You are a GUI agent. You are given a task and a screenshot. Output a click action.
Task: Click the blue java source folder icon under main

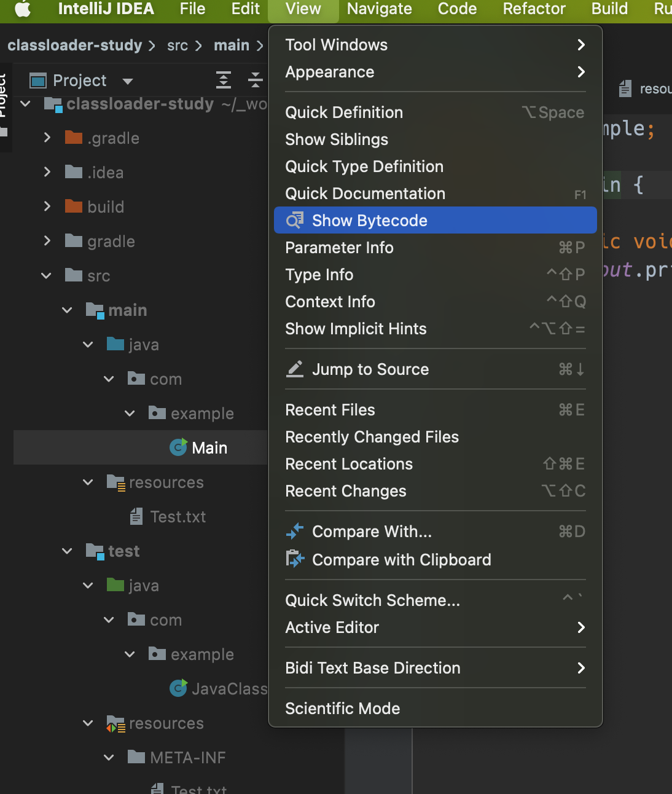pyautogui.click(x=115, y=344)
